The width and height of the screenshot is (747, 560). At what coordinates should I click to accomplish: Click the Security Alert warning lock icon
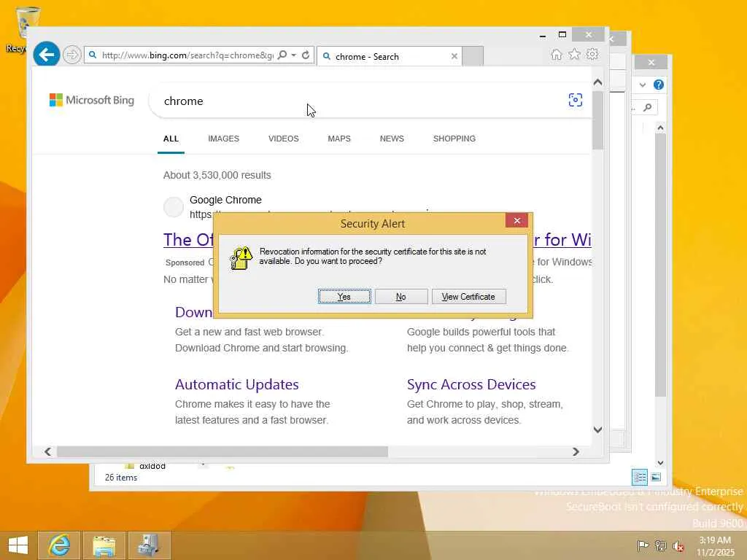(x=241, y=257)
